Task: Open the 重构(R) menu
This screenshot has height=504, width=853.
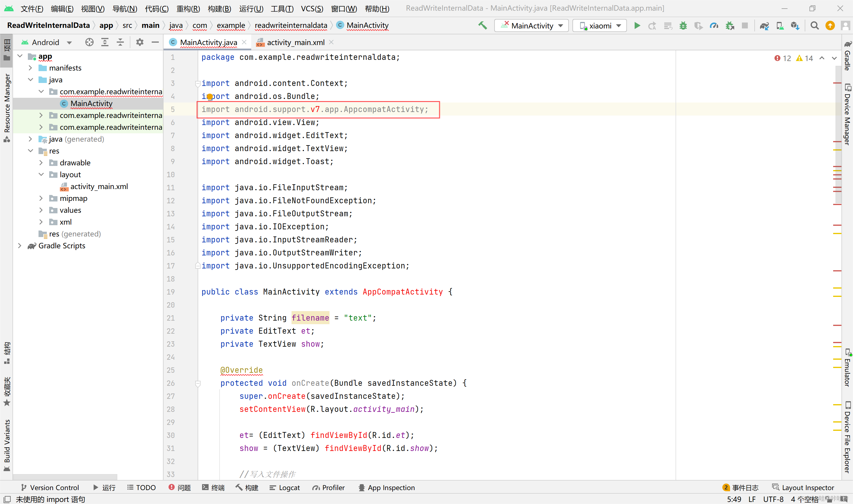Action: [x=188, y=9]
